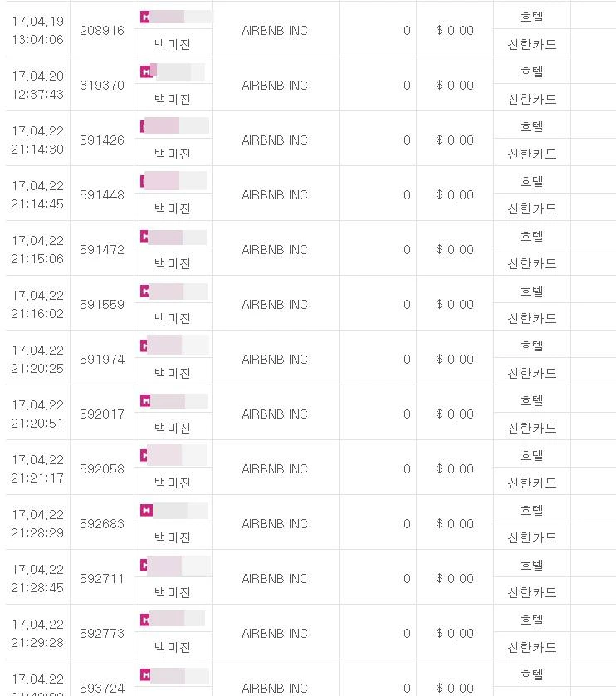The image size is (616, 696).
Task: Click pink M icon in row 319370
Action: 145,71
